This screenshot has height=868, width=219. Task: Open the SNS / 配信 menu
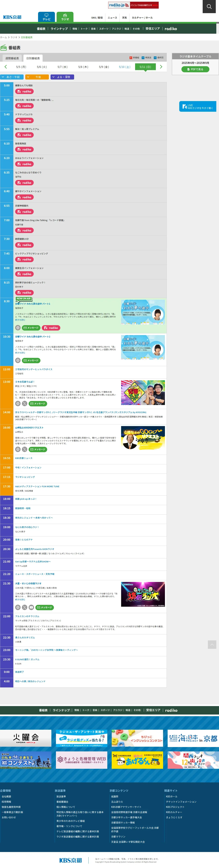click(97, 18)
